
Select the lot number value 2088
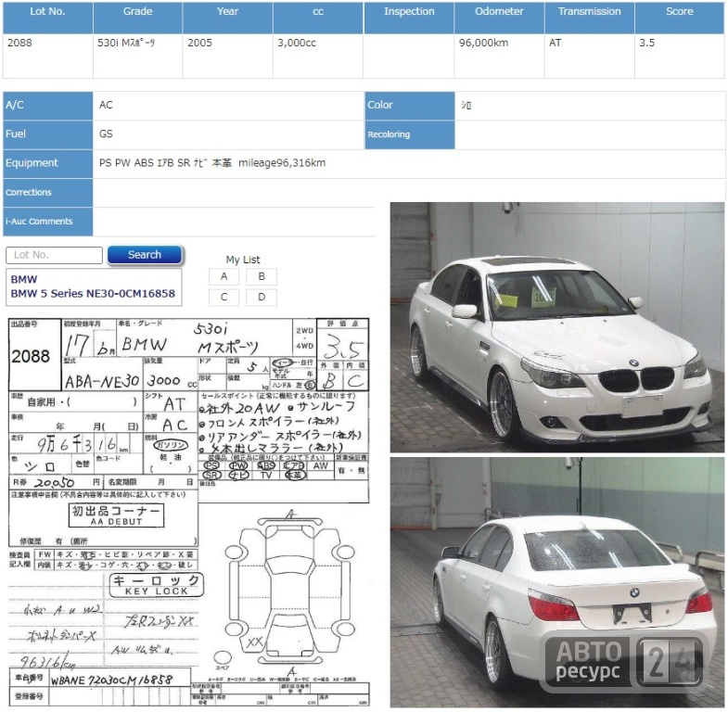click(19, 43)
